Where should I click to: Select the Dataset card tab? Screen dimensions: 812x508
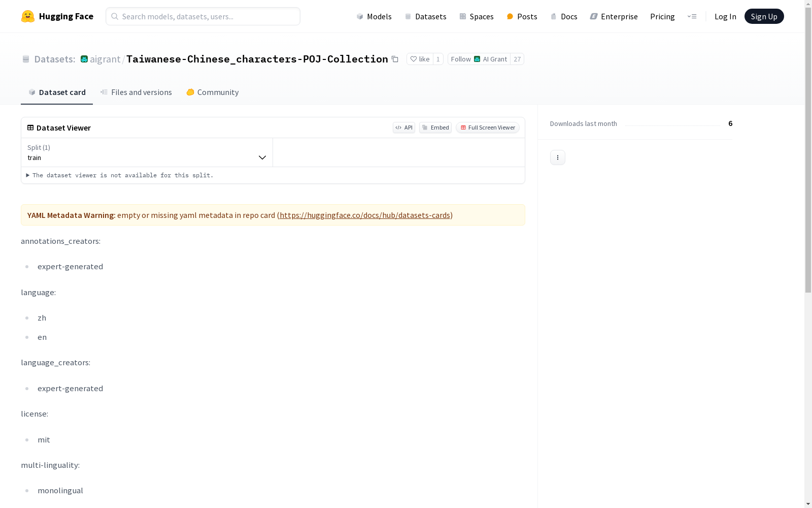tap(57, 92)
